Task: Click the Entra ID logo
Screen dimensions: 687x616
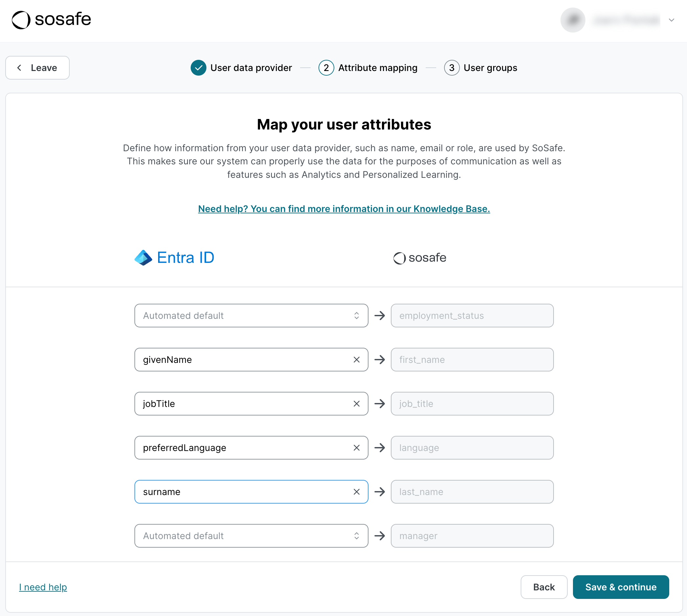Action: [175, 258]
